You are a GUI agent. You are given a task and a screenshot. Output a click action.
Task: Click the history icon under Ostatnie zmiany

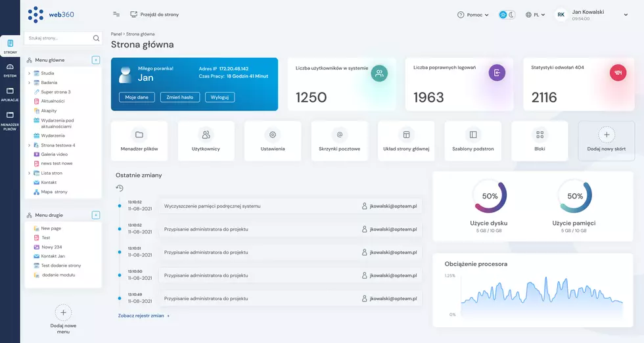click(120, 188)
